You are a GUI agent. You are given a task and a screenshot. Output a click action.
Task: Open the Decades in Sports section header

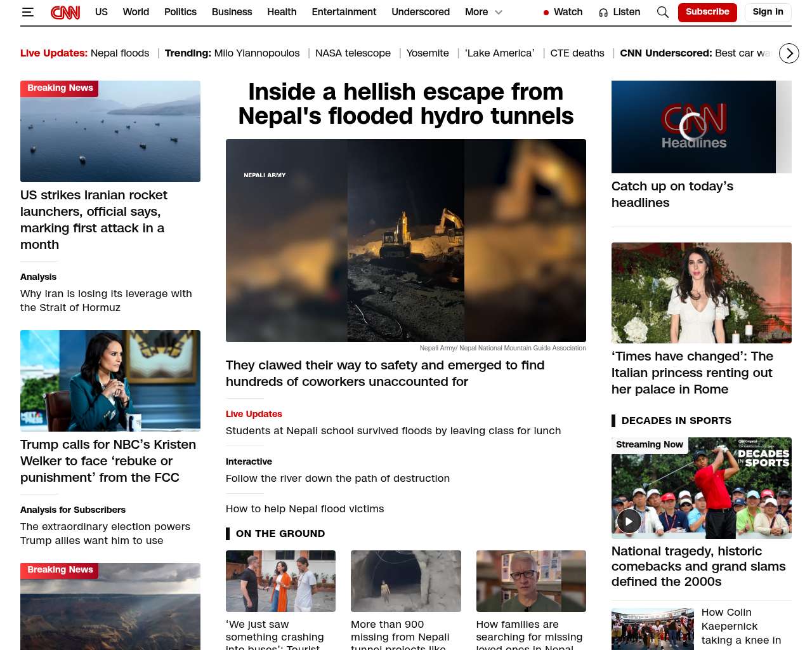[676, 421]
